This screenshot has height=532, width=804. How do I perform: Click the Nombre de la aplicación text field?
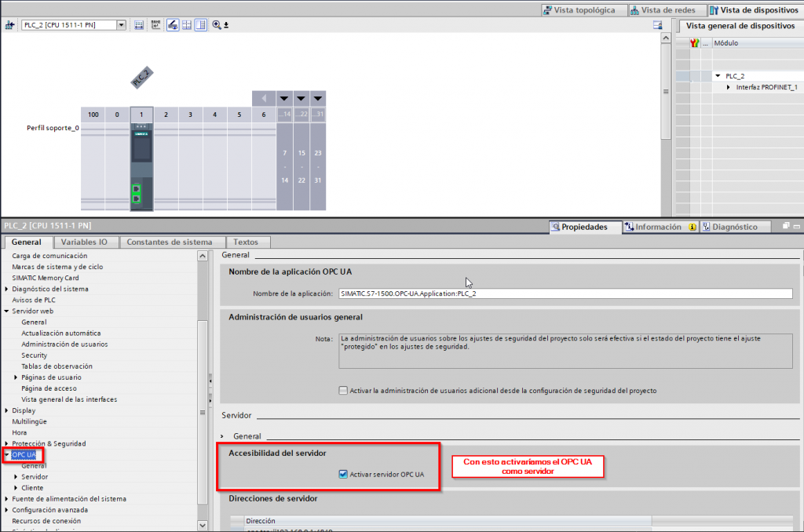pyautogui.click(x=565, y=293)
